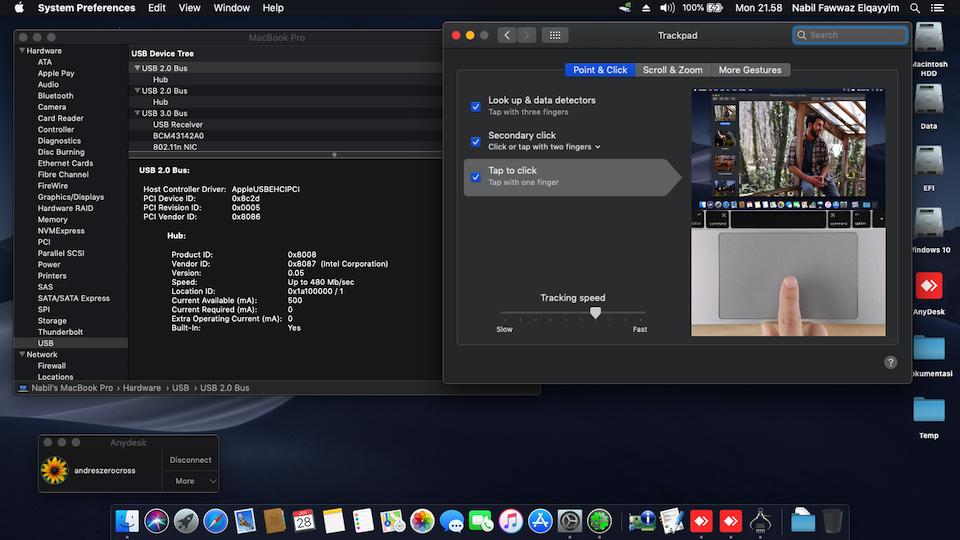Open the Secondary click gesture dropdown

(x=598, y=147)
